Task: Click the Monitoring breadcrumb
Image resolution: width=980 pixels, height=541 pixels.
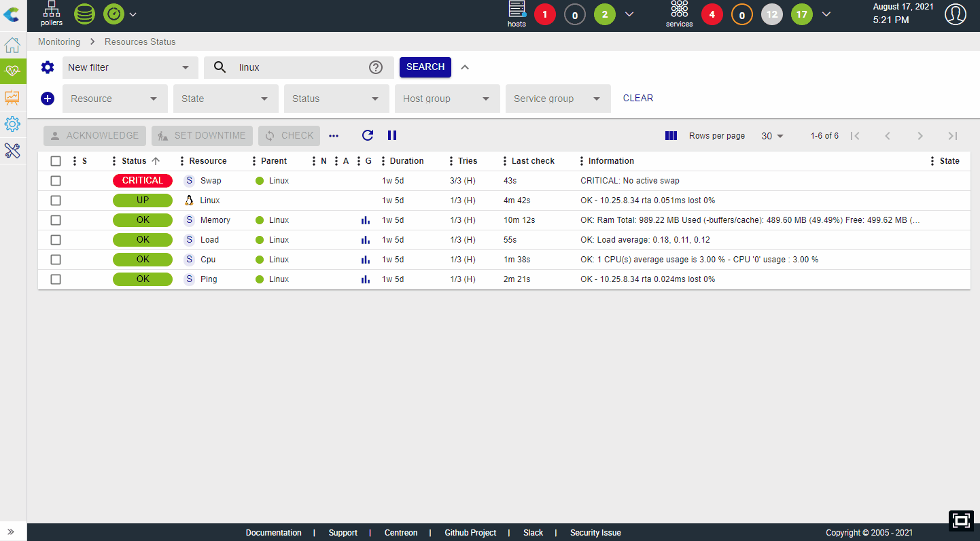Action: click(x=59, y=42)
